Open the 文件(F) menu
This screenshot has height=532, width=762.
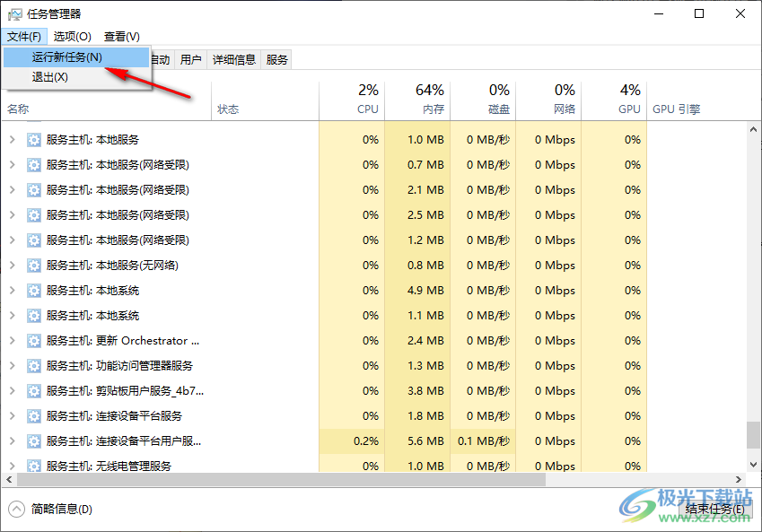pyautogui.click(x=24, y=37)
